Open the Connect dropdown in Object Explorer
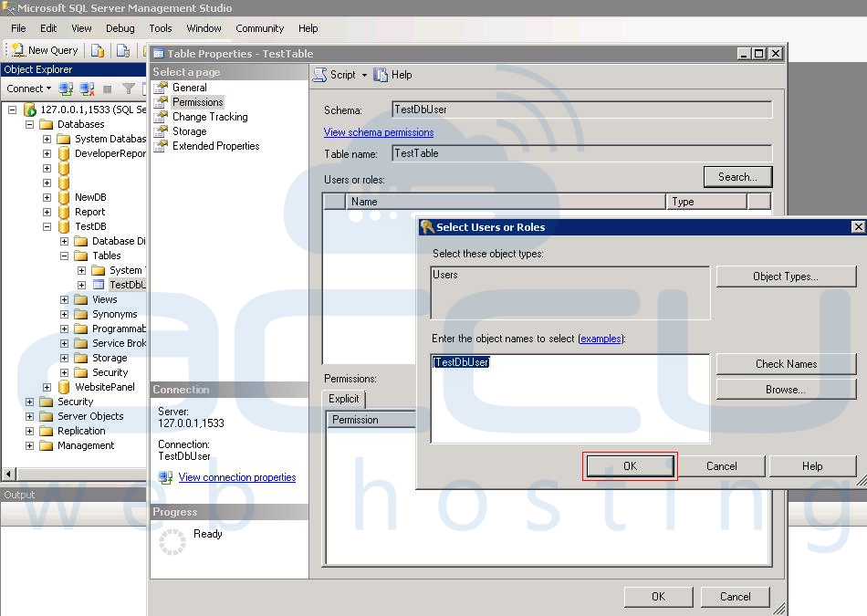Image resolution: width=867 pixels, height=616 pixels. [29, 89]
